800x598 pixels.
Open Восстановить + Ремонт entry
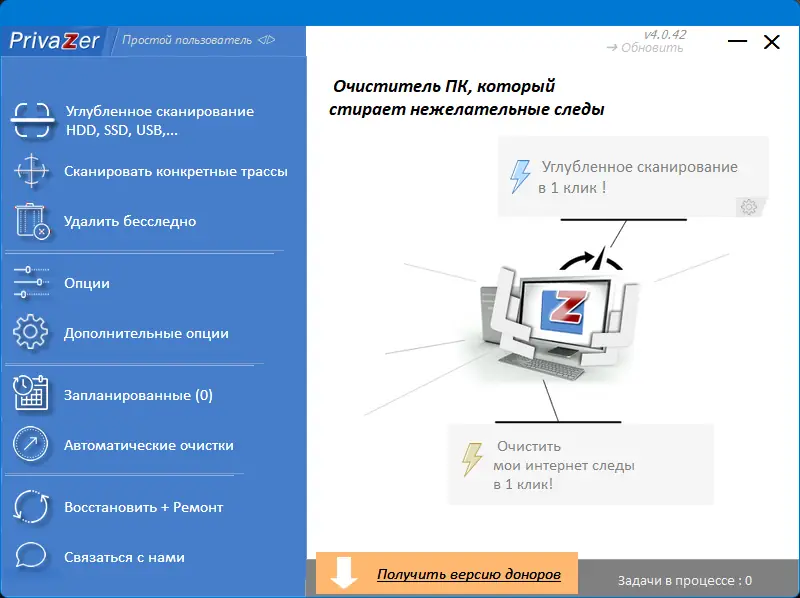point(143,507)
